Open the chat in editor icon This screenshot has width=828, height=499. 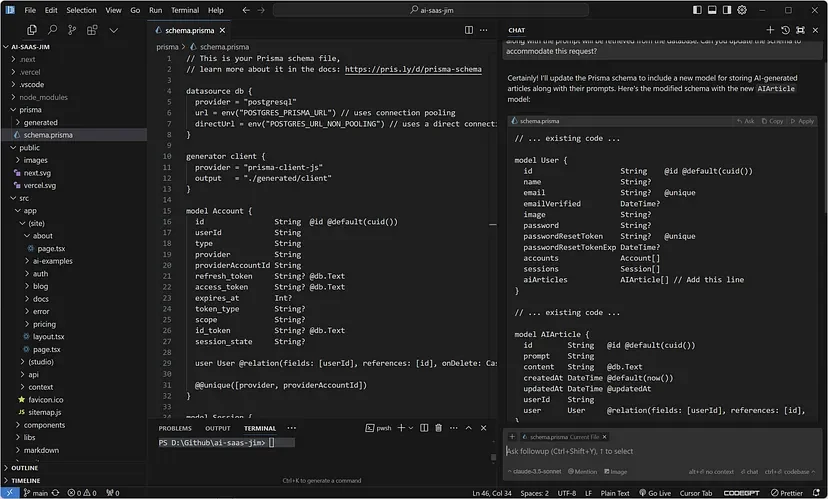(801, 30)
